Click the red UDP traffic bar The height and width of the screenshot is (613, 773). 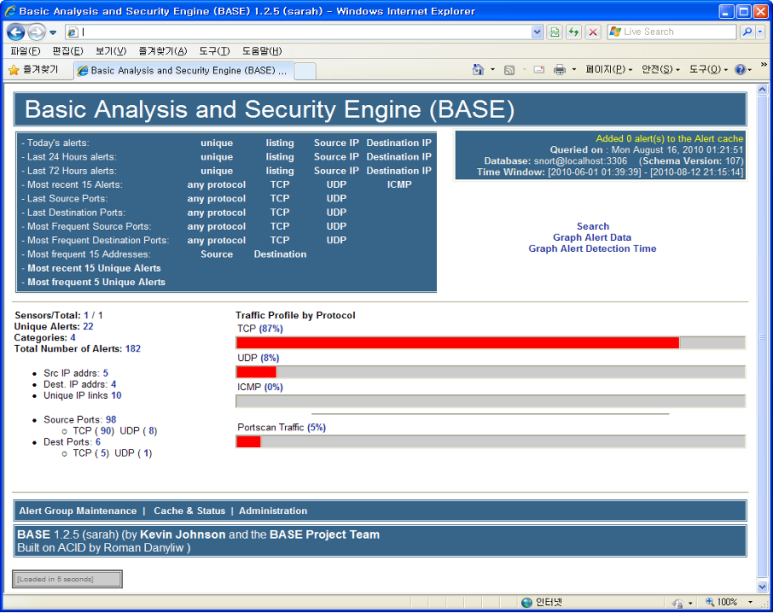256,372
